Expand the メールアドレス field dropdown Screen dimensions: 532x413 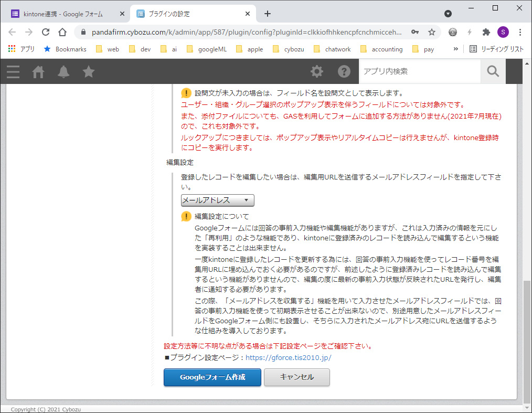[x=217, y=200]
